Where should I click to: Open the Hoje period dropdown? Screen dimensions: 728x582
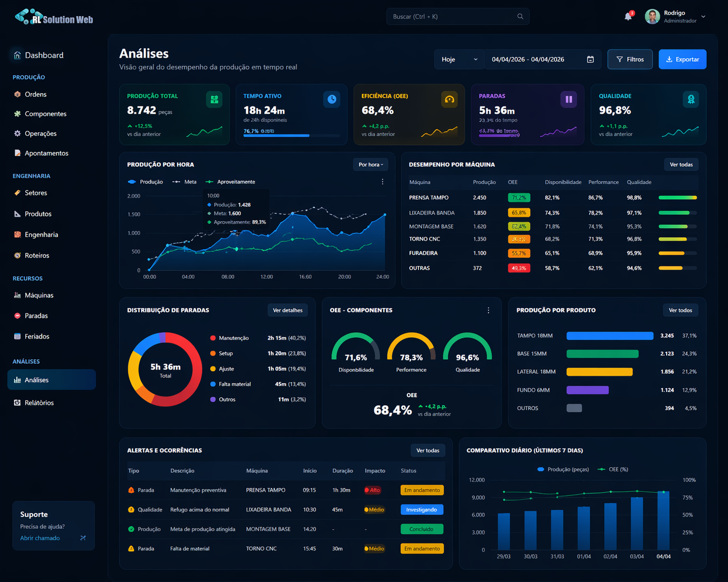[459, 59]
